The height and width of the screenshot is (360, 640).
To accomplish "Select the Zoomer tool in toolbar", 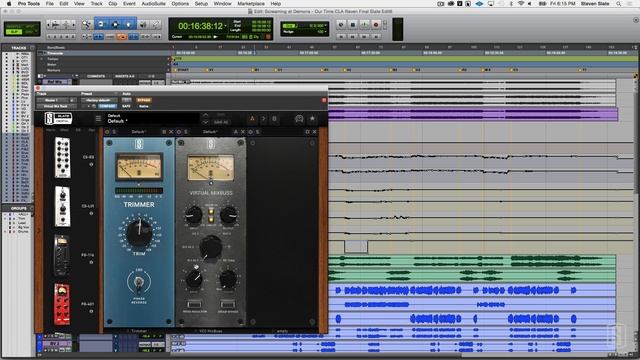I will 87,24.
